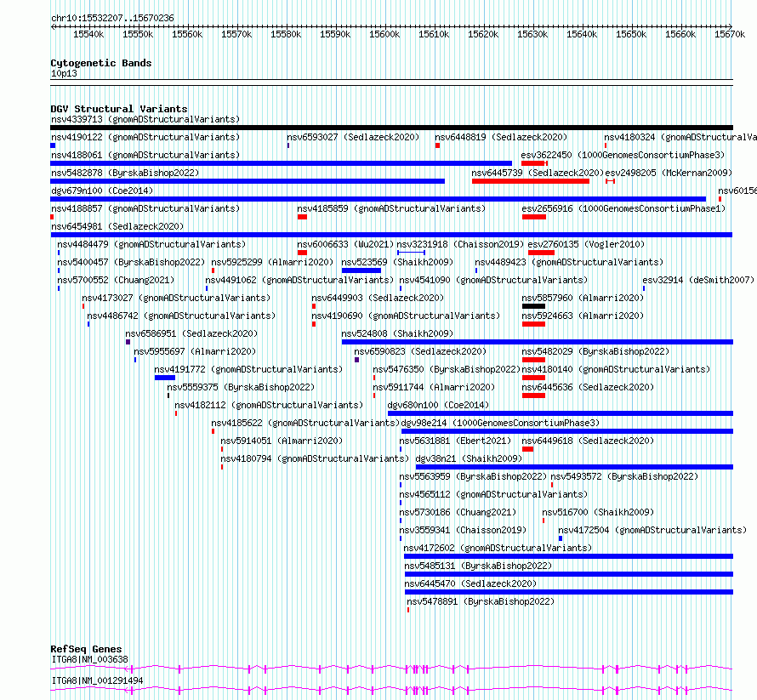757x700 pixels.
Task: Click nsv5914051 (Almarri2020) label
Action: coord(282,441)
